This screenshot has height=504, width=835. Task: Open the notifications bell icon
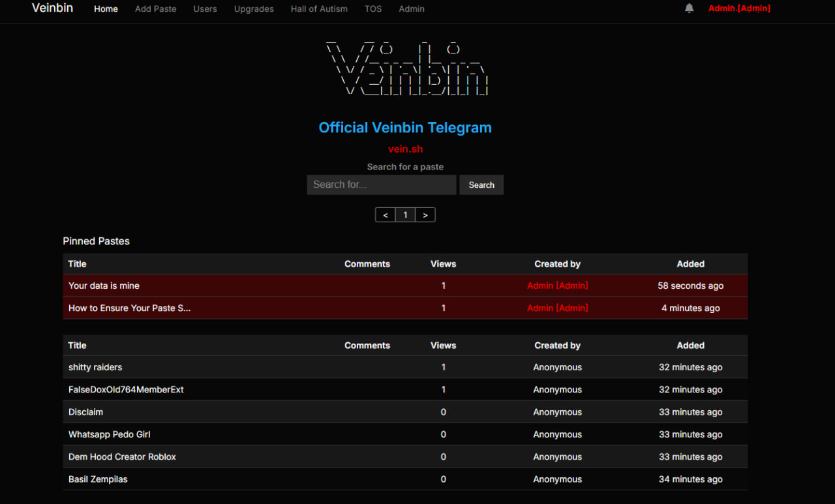(x=689, y=8)
